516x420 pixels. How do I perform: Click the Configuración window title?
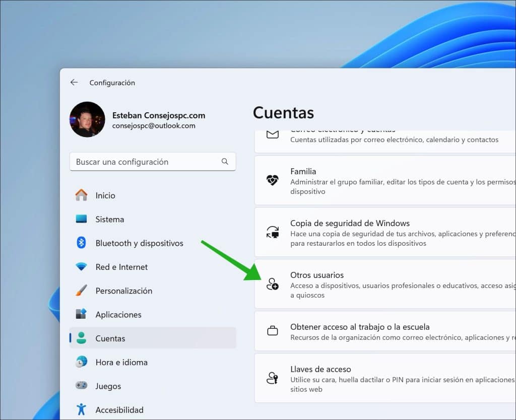pos(112,83)
